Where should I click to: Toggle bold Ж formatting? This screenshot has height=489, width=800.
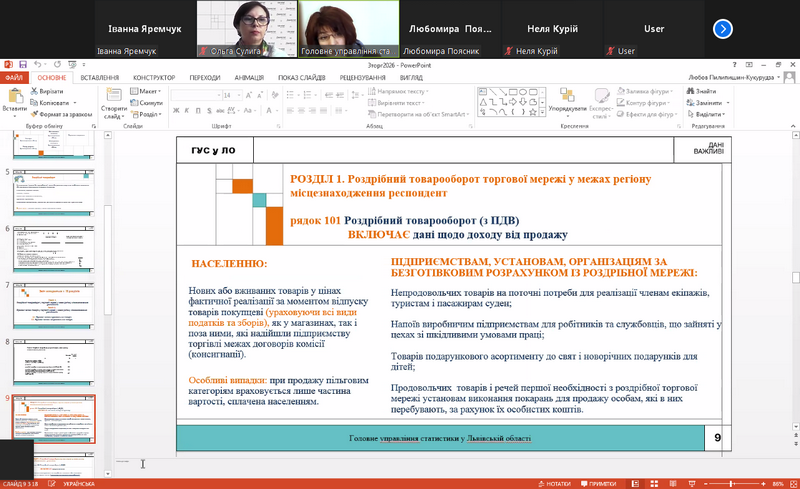point(176,110)
